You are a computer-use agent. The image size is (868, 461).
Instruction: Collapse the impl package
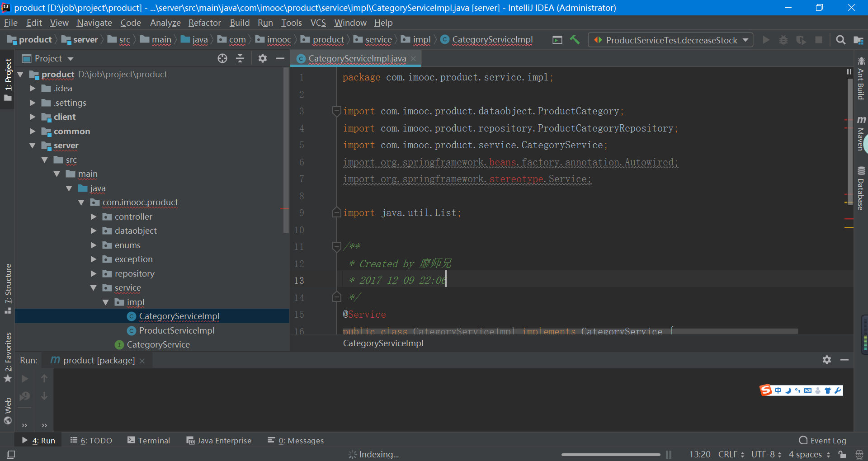(x=105, y=302)
